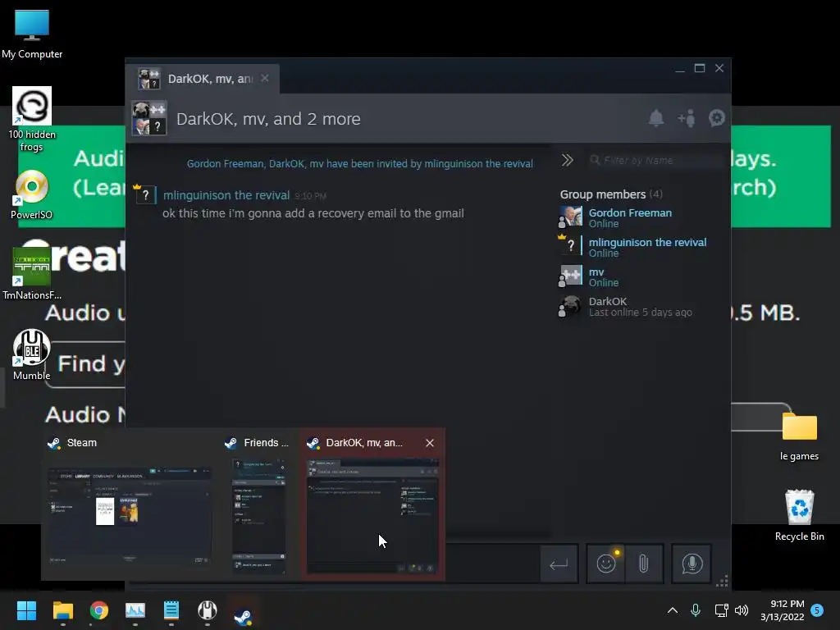The image size is (840, 630).
Task: Switch to Friends window preview thumbnail
Action: coord(258,516)
